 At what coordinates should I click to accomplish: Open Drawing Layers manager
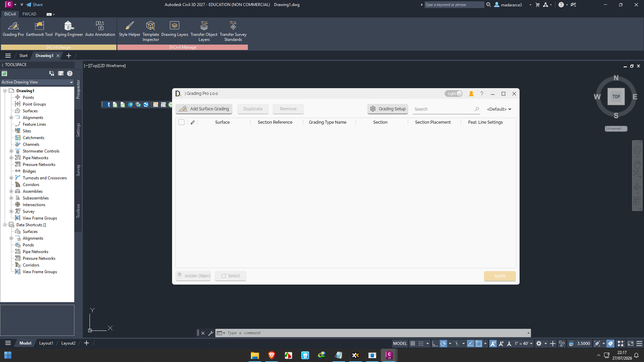click(174, 29)
